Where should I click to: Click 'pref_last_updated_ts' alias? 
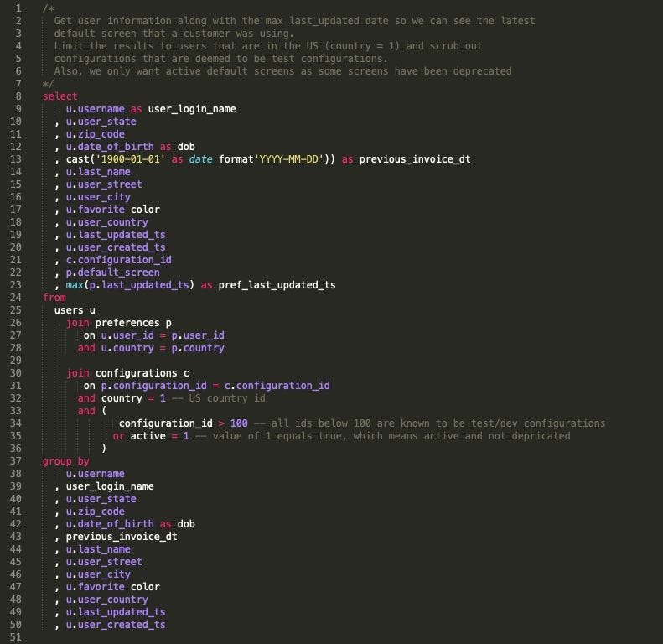point(277,285)
